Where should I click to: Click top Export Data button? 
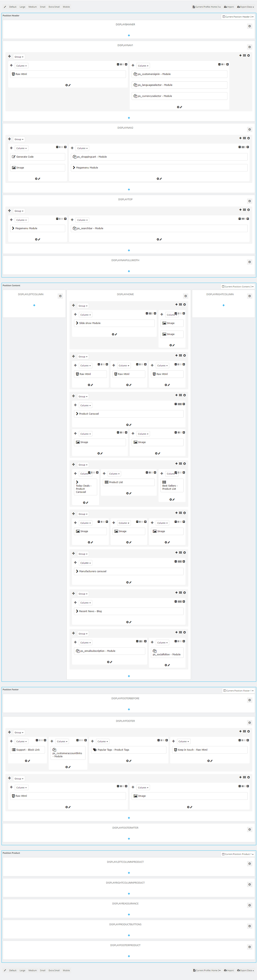click(246, 7)
